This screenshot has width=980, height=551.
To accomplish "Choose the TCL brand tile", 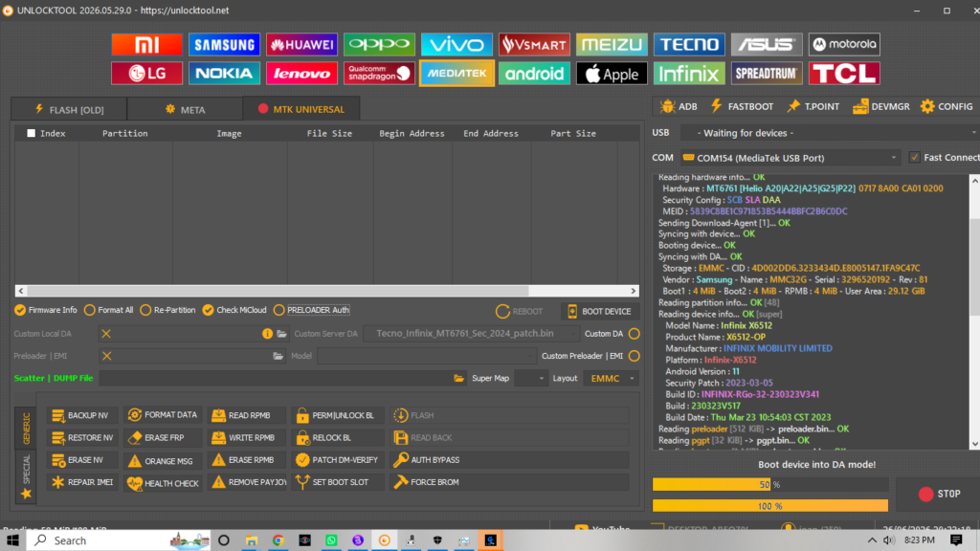I will coord(844,73).
